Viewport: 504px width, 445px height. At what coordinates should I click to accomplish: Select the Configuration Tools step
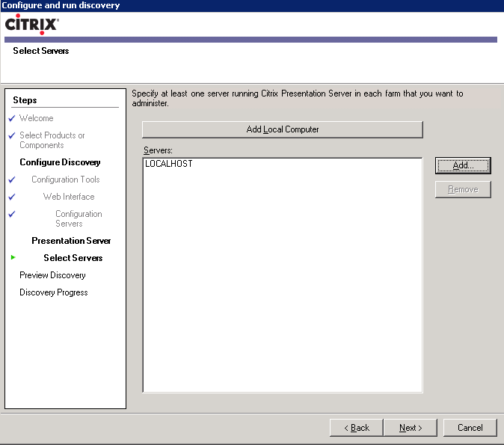point(66,179)
